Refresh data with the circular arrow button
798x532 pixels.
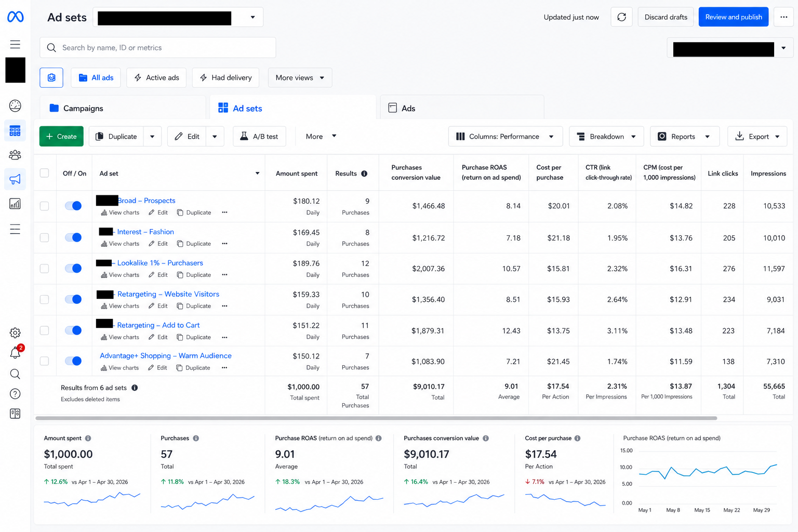click(621, 17)
